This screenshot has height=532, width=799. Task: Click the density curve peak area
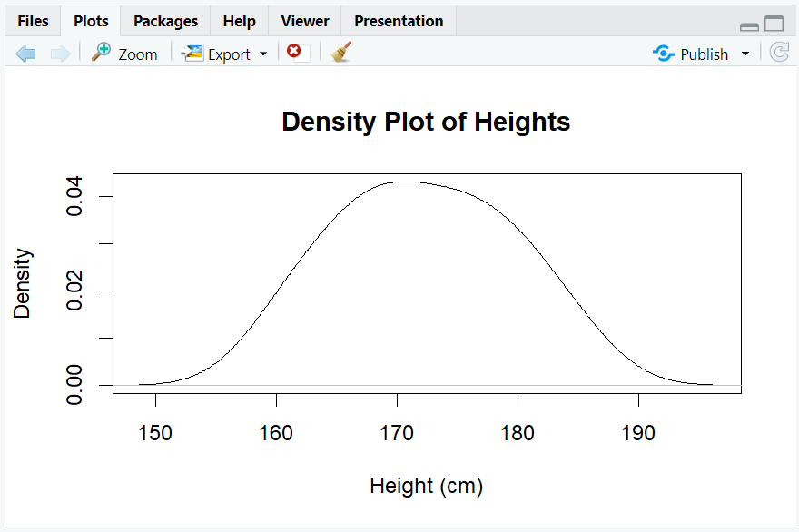coord(409,182)
